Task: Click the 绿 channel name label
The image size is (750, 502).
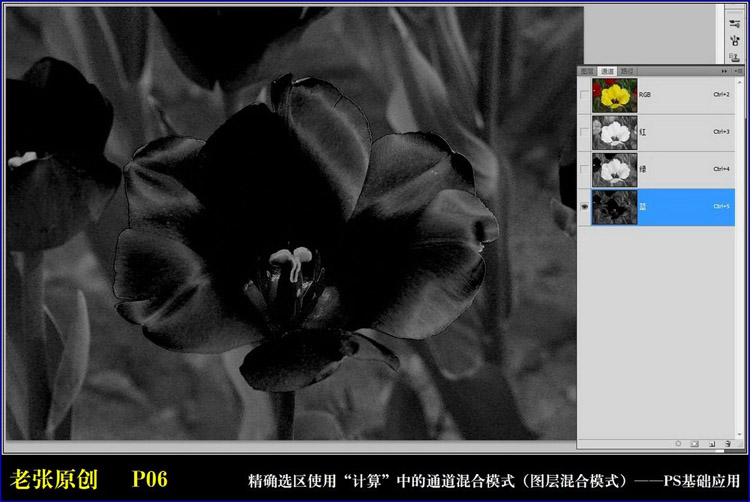Action: [x=642, y=169]
